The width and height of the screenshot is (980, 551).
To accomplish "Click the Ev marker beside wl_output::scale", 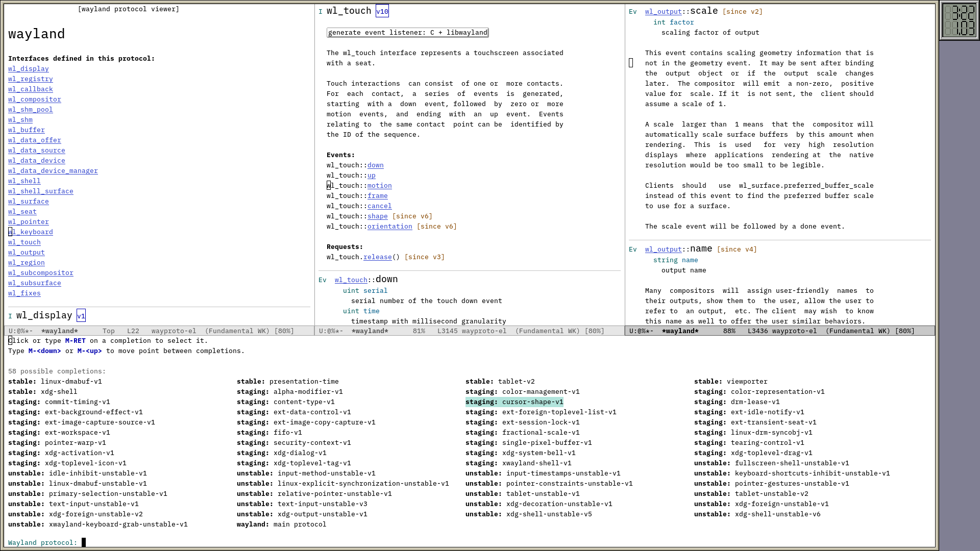I will pyautogui.click(x=632, y=12).
